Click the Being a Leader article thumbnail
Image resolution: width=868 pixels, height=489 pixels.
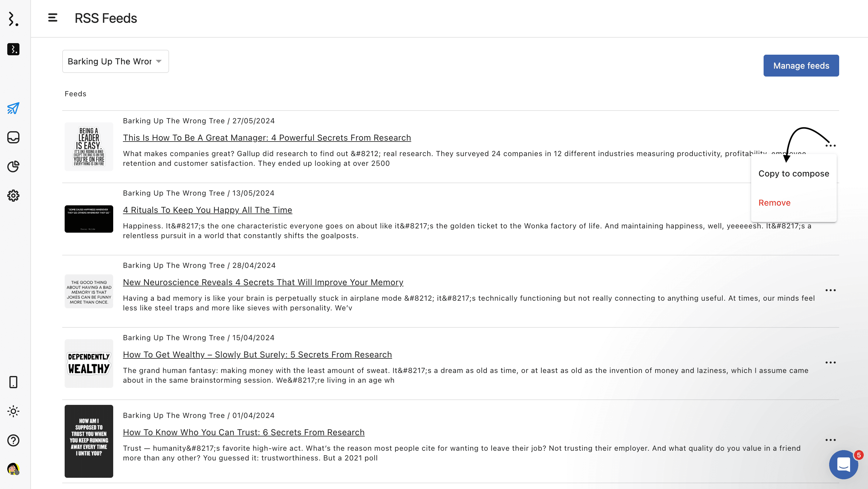coord(89,147)
